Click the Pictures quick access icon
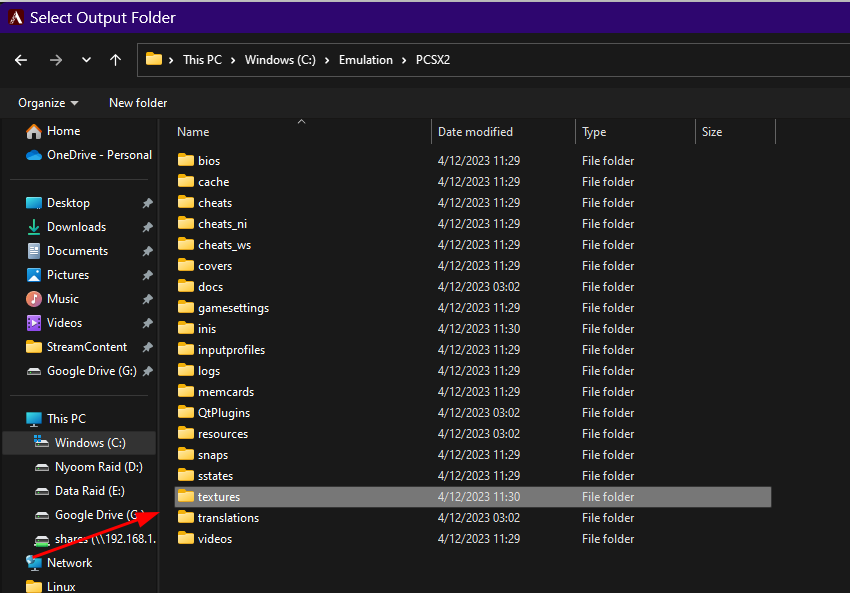The height and width of the screenshot is (593, 850). (x=34, y=275)
